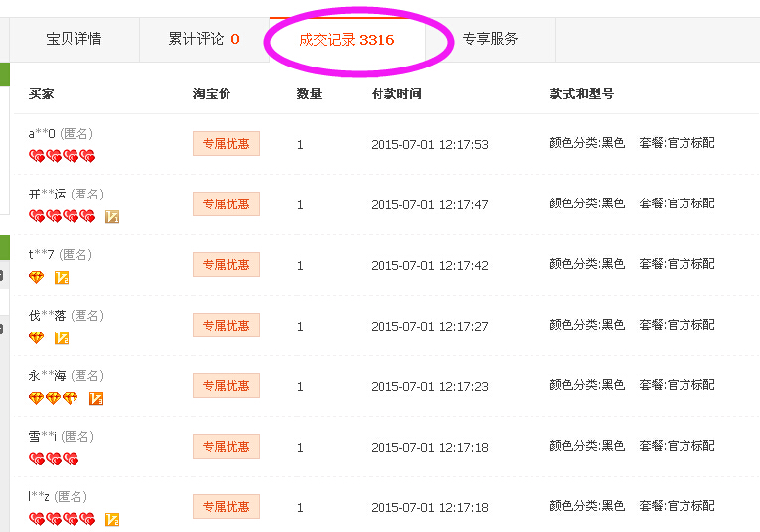Click 专属优惠 button in 永**海 row
760x532 pixels.
(x=226, y=386)
